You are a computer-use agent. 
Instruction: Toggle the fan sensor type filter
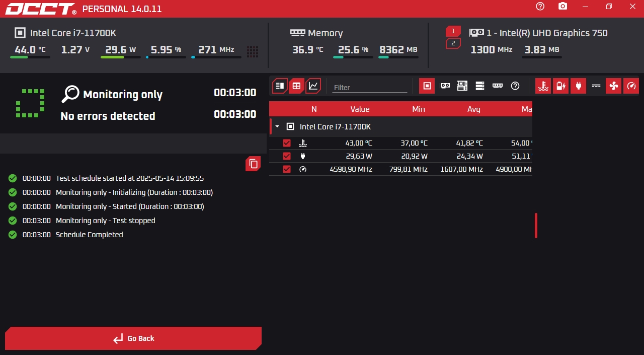point(614,86)
